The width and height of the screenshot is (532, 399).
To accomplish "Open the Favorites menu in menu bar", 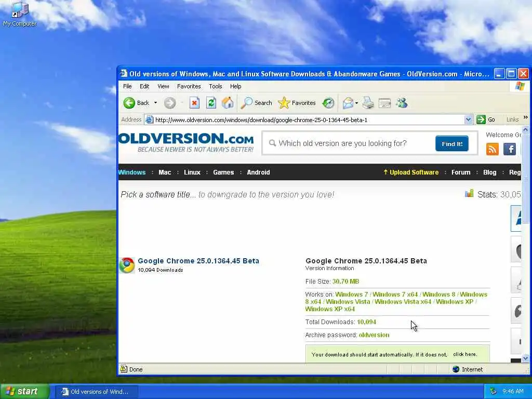I will (x=189, y=86).
